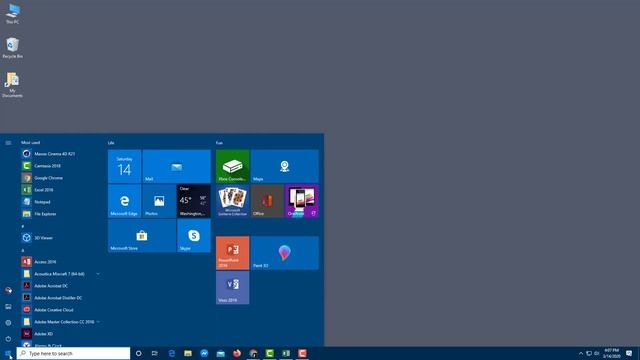The width and height of the screenshot is (640, 360).
Task: Open Google Chrome in the Most used list
Action: pyautogui.click(x=60, y=178)
